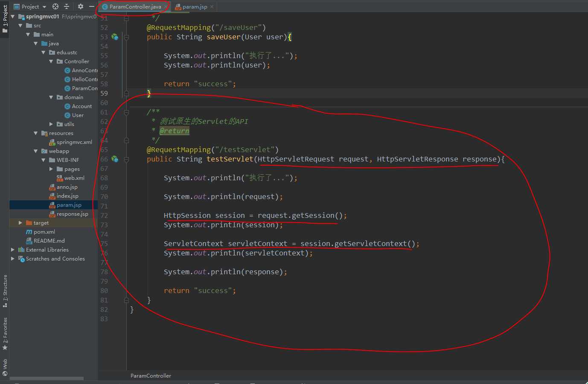Open the Web tool window
The height and width of the screenshot is (384, 588).
click(x=5, y=367)
